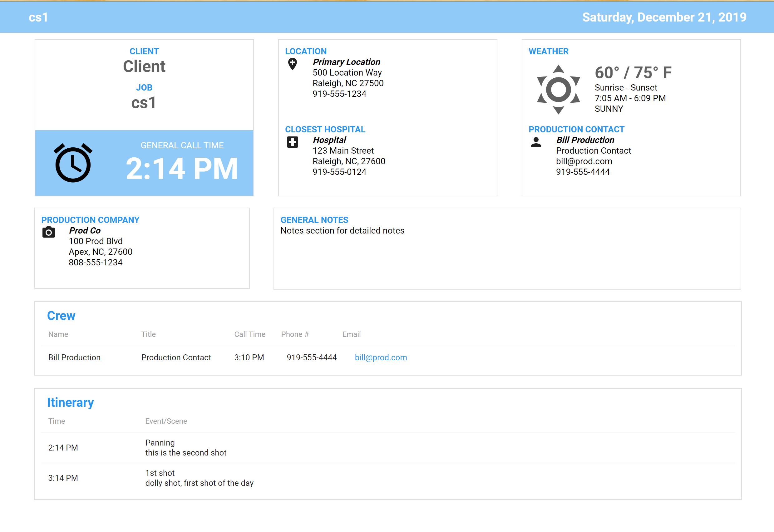Click Production Contact title in Crew table
The height and width of the screenshot is (532, 774).
(x=176, y=357)
